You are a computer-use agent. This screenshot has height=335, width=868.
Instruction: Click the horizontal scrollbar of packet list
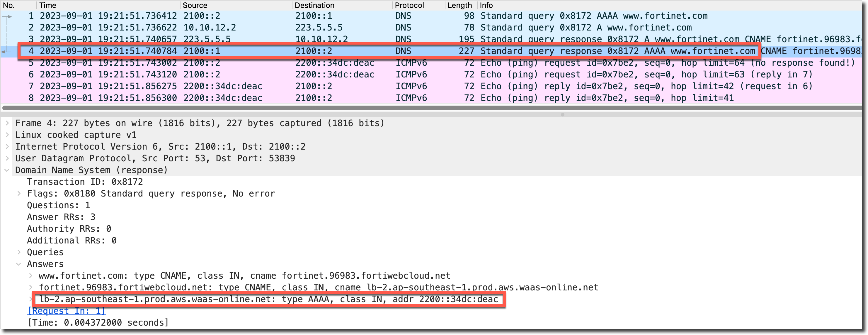(x=431, y=108)
